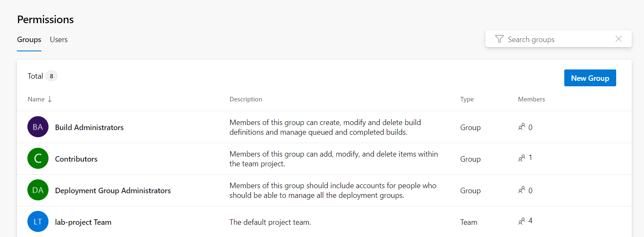
Task: Click the filter funnel icon in search
Action: 499,39
